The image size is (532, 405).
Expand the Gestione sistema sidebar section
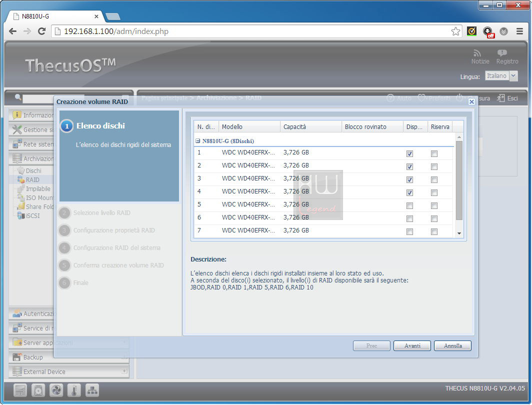[31, 129]
